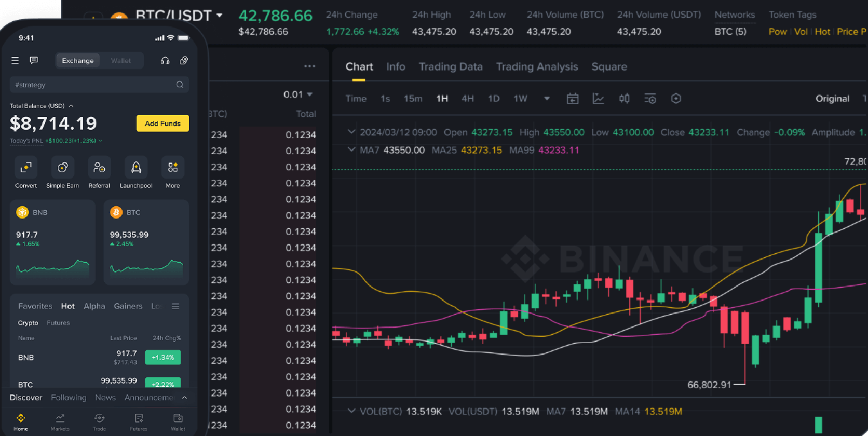This screenshot has width=868, height=436.
Task: Open the chat messages icon in the mobile header
Action: tap(34, 61)
